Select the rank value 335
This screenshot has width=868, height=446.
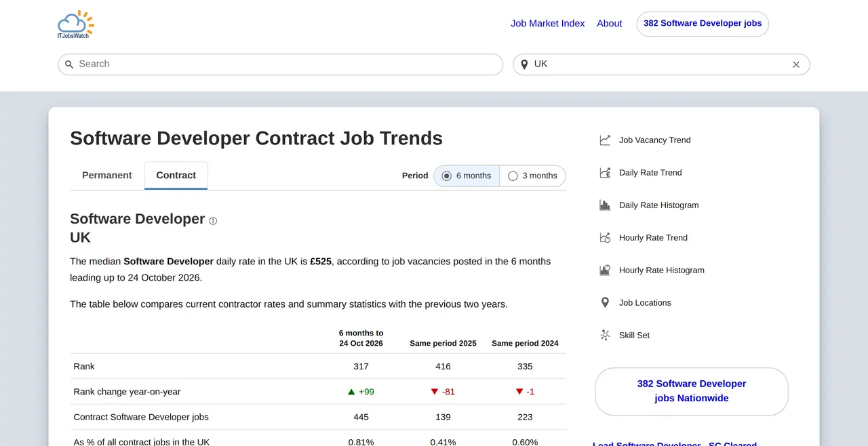point(525,367)
